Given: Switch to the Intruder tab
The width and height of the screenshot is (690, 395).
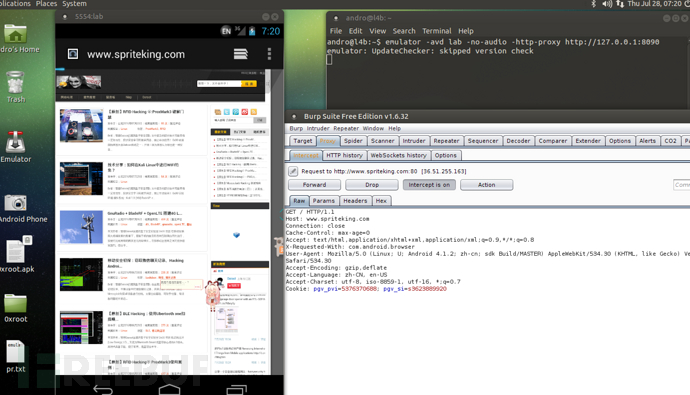Looking at the screenshot, I should click(x=414, y=141).
